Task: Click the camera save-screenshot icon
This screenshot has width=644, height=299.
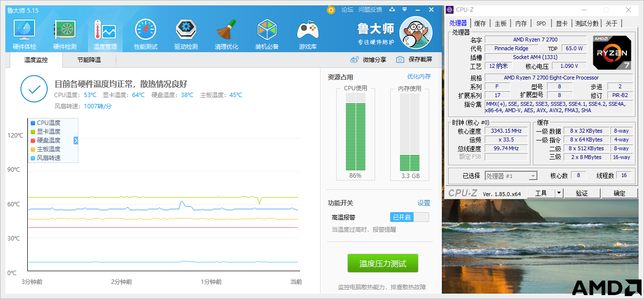Action: tap(400, 60)
